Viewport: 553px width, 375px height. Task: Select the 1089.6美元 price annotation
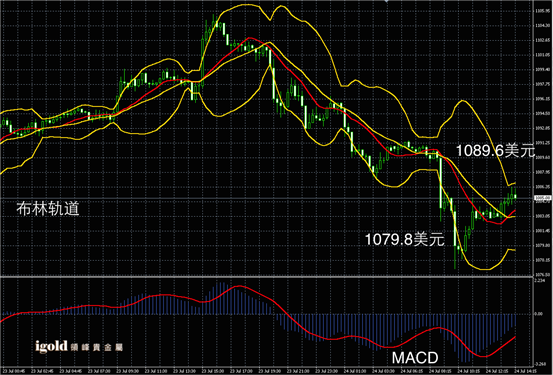[x=496, y=151]
